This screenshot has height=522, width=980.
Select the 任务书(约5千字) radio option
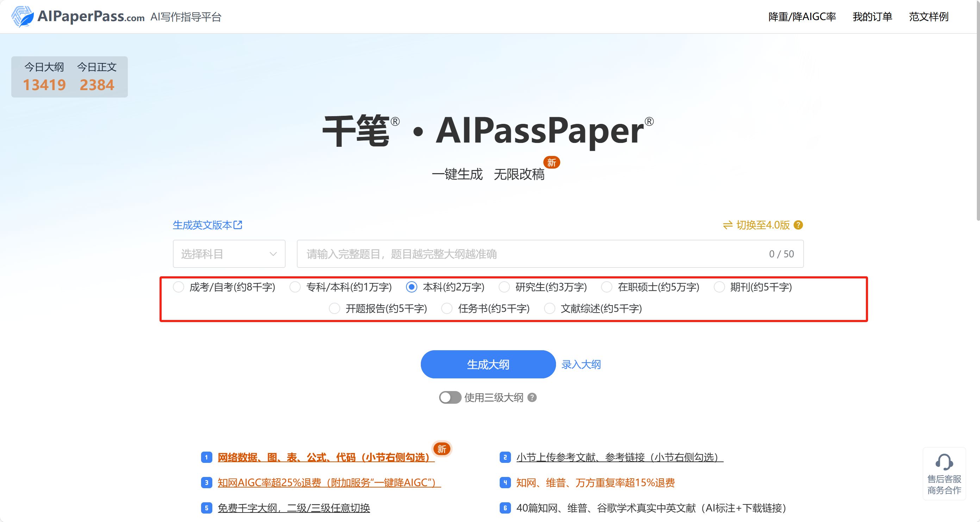point(447,308)
